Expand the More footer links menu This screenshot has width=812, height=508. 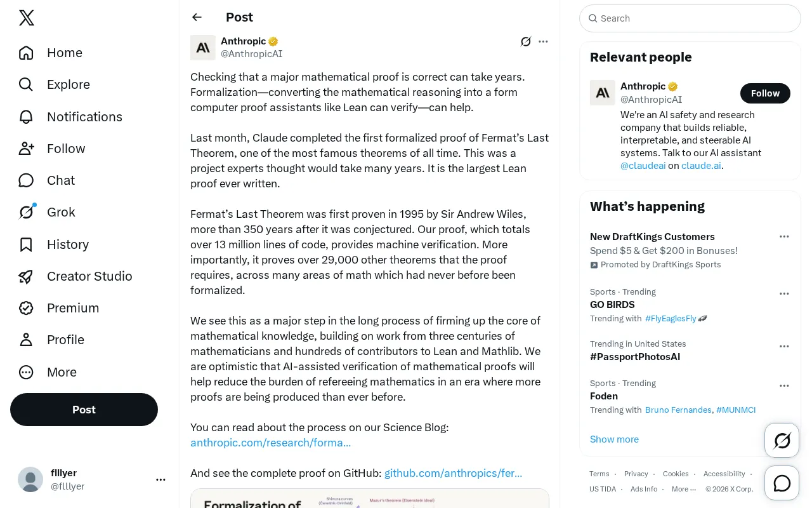pos(683,489)
